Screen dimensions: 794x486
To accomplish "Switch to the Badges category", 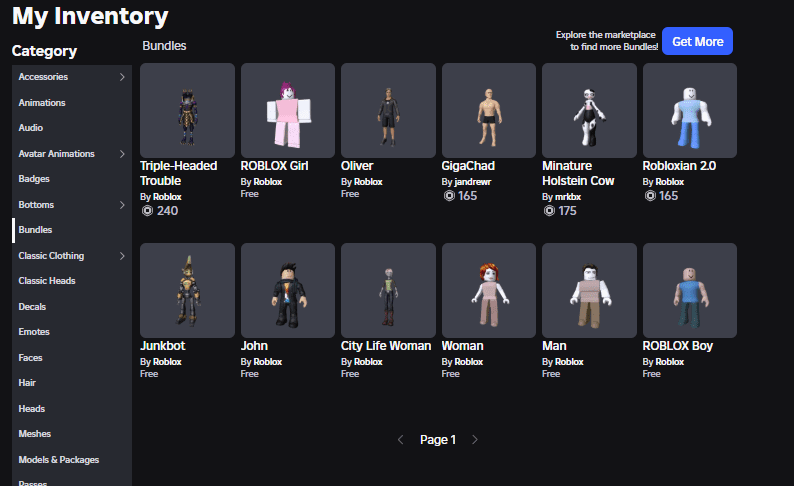I will tap(34, 179).
